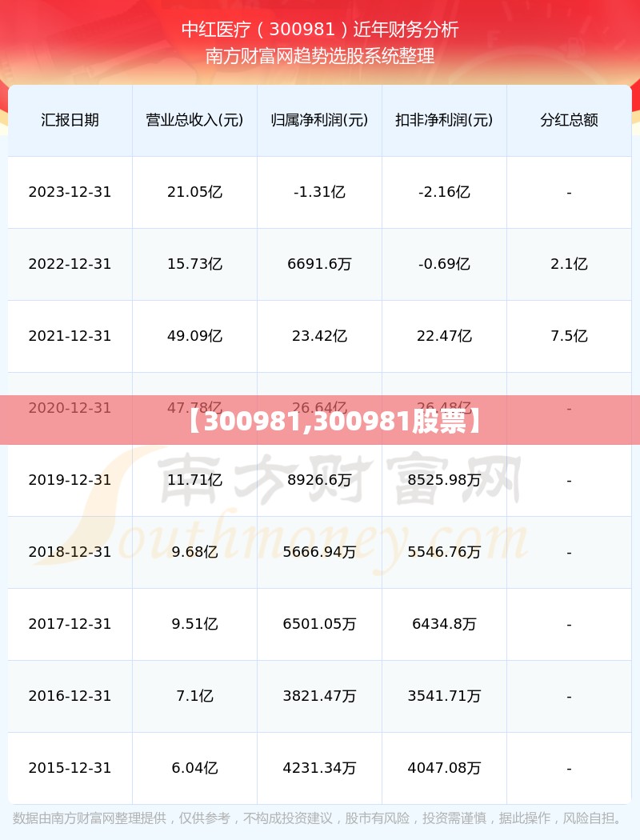
Task: Select the value 5546.76万
Action: point(445,552)
